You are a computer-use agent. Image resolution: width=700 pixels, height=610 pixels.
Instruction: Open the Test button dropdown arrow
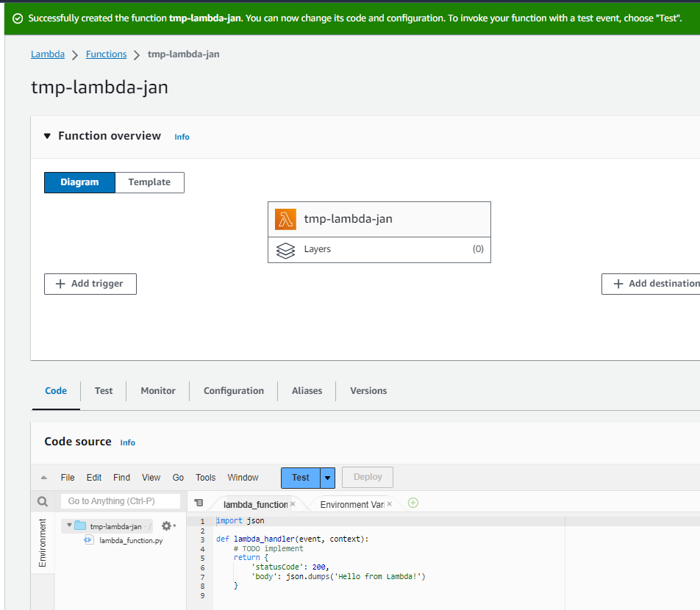coord(327,478)
